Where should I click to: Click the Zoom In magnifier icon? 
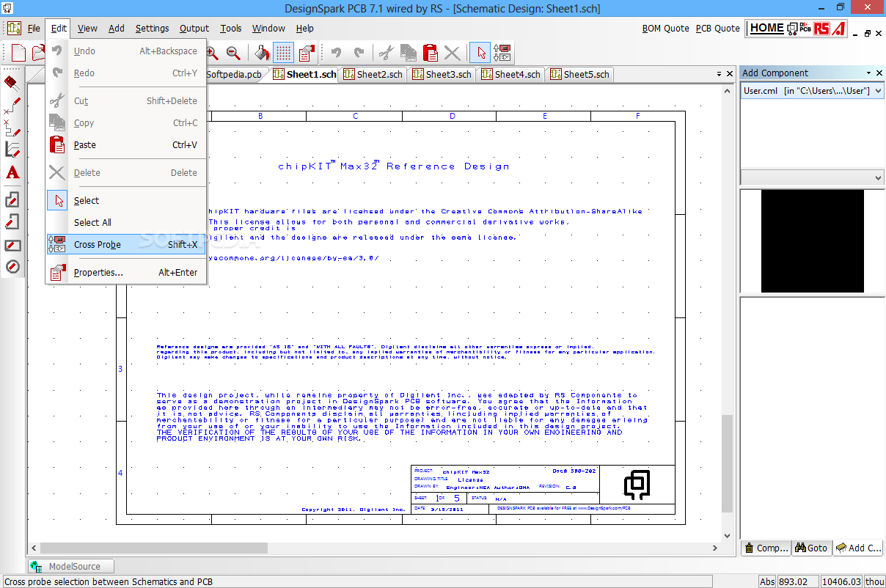pos(212,53)
